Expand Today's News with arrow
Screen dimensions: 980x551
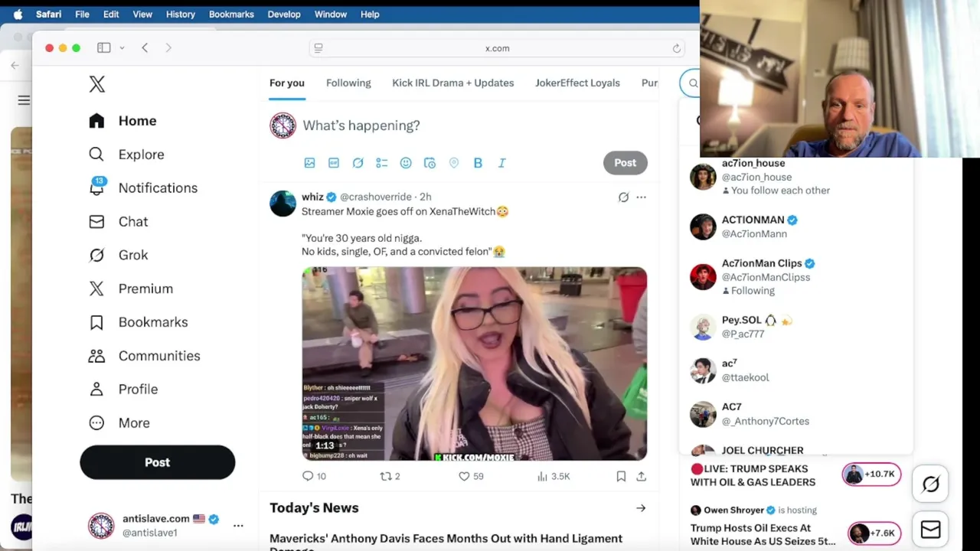(641, 508)
